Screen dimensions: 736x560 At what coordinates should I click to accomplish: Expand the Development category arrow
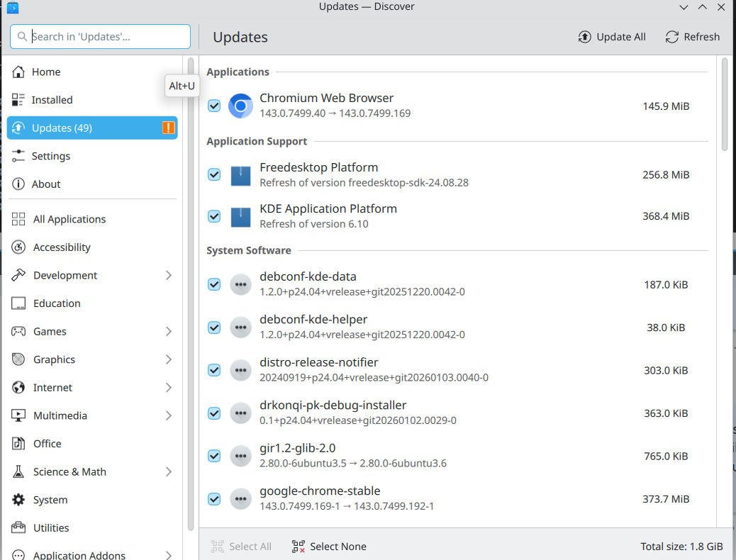click(169, 275)
